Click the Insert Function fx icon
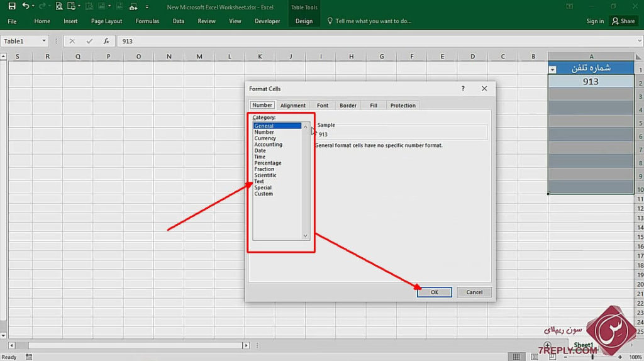Image resolution: width=644 pixels, height=361 pixels. [106, 41]
